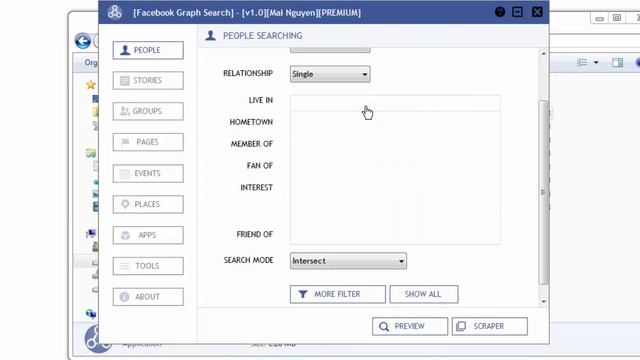Click the back arrow in the Explorer window

pos(83,41)
